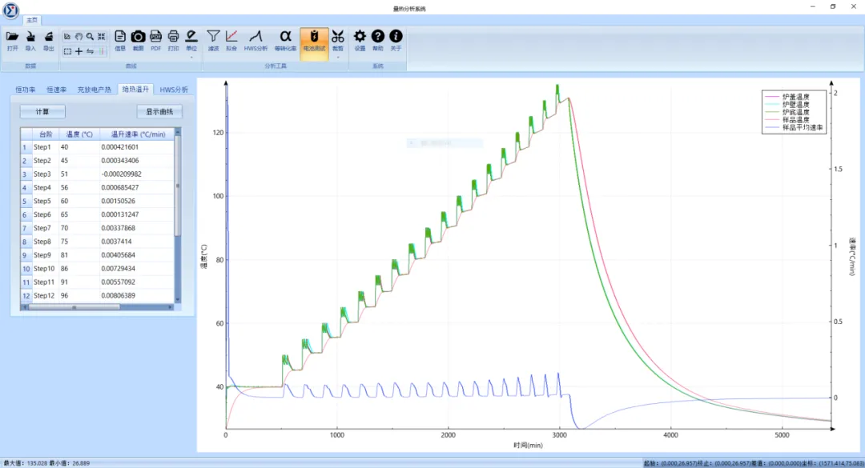
Task: Open the 滤波 filter funnel tool
Action: pos(213,39)
